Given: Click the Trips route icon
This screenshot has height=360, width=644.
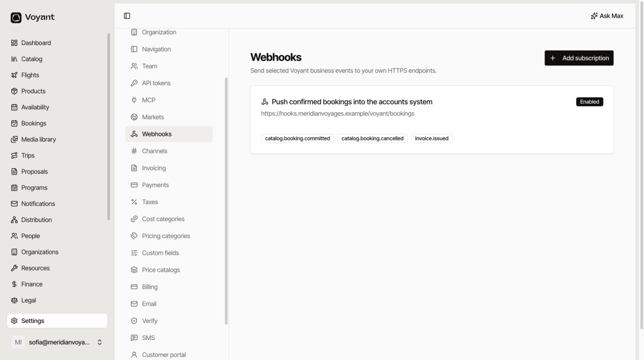Looking at the screenshot, I should click(14, 156).
